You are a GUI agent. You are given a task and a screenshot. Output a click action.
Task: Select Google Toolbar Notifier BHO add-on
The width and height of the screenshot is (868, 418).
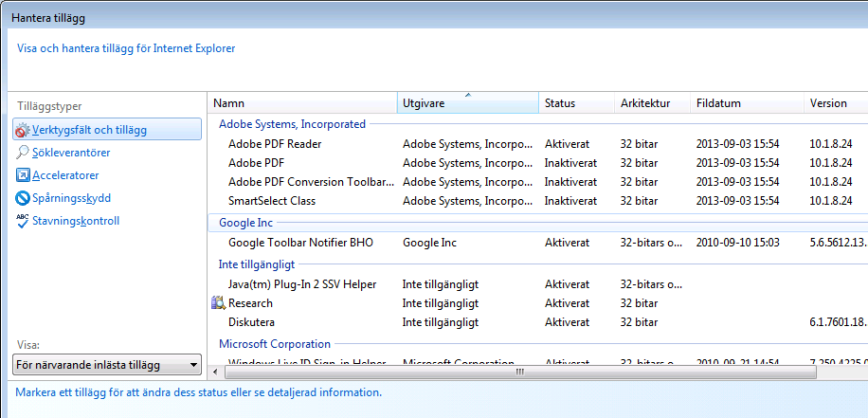pyautogui.click(x=300, y=243)
